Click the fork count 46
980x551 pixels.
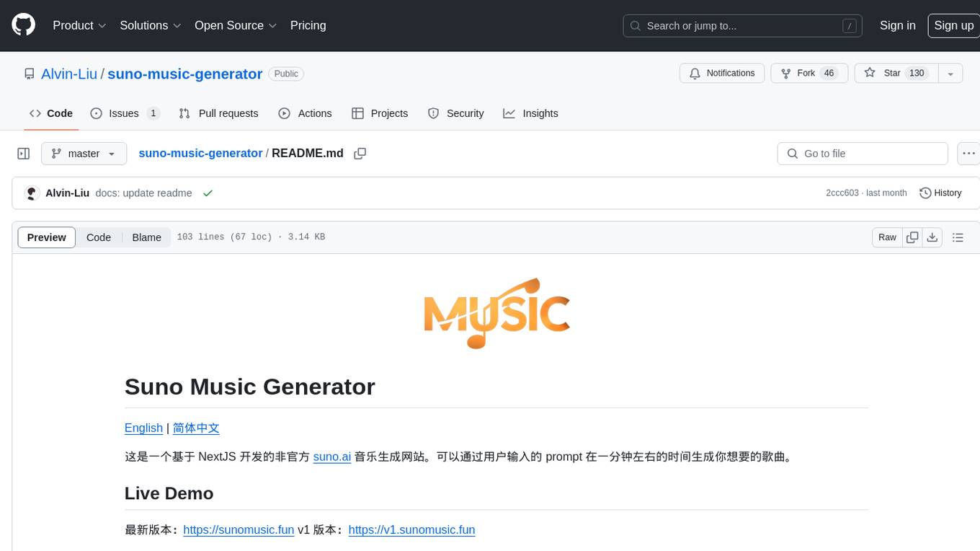829,73
